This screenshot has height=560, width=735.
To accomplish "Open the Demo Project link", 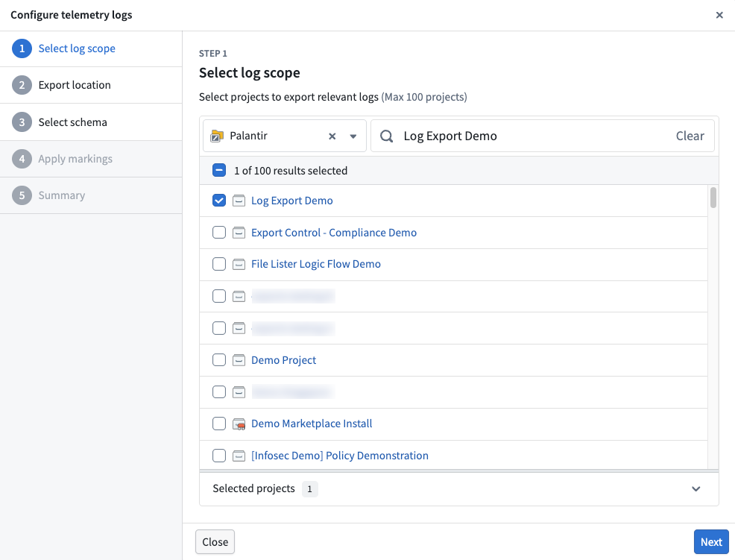I will 283,359.
